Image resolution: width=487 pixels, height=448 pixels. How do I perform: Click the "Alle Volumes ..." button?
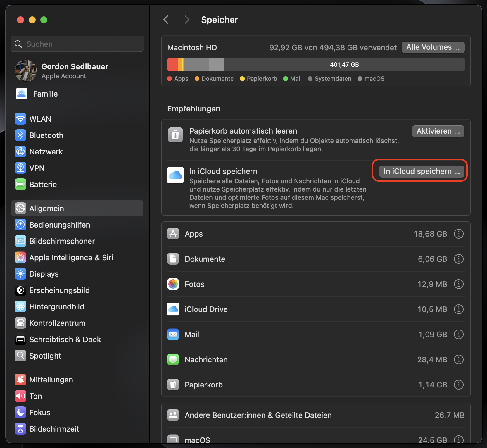pyautogui.click(x=433, y=47)
